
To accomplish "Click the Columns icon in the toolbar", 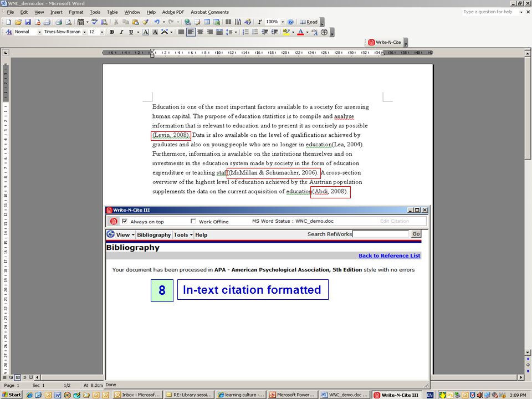I will click(228, 22).
